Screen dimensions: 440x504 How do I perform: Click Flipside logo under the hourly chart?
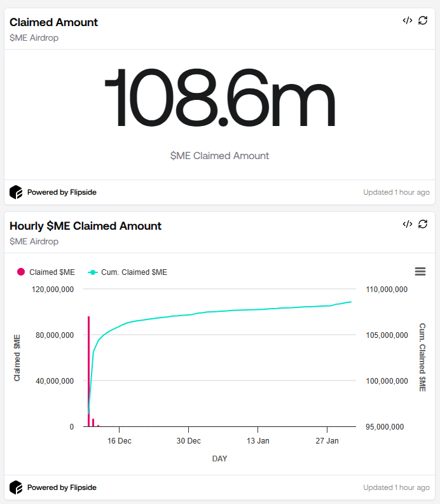[x=16, y=487]
